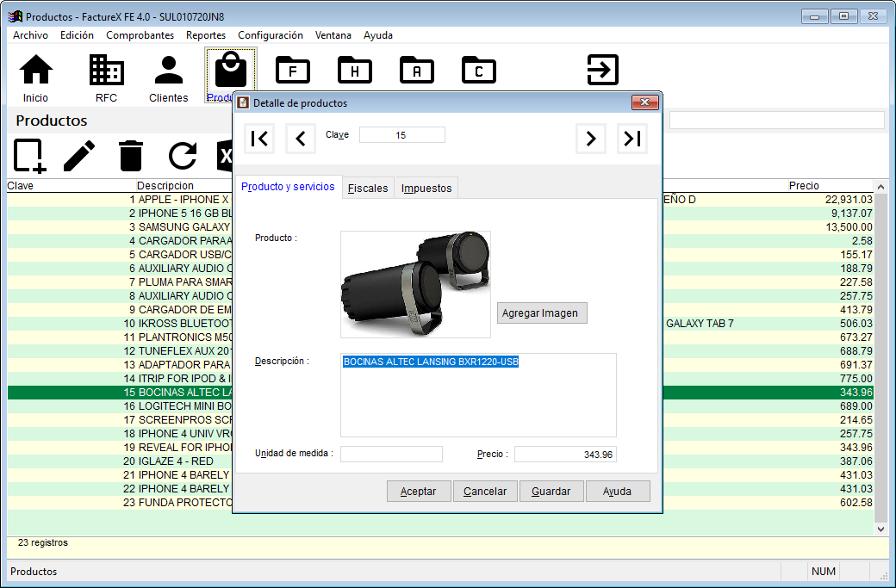Select Productos shopping bag icon
The height and width of the screenshot is (588, 896).
click(x=230, y=76)
